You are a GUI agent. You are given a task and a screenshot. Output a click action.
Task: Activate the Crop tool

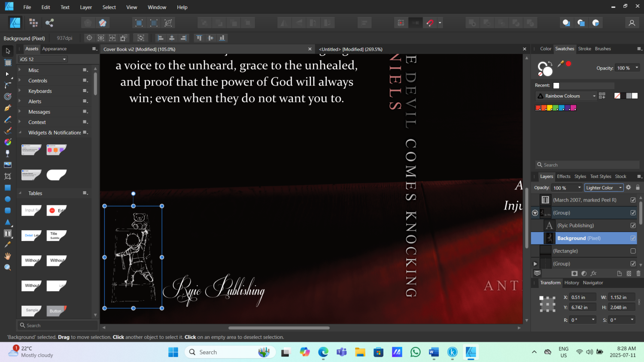8,176
